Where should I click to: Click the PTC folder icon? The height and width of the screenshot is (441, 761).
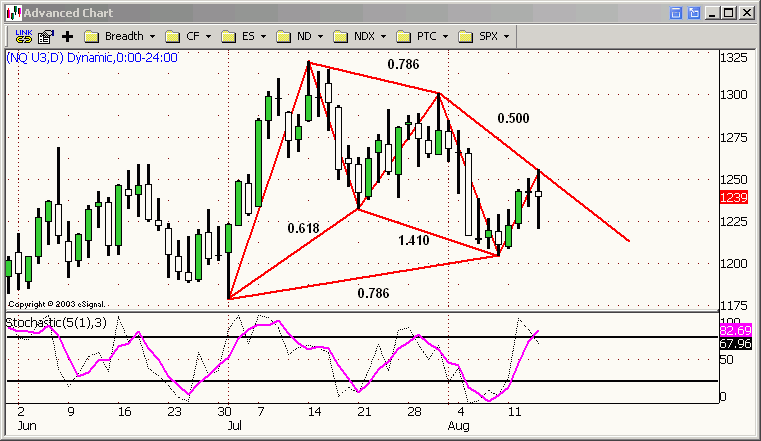pyautogui.click(x=403, y=37)
